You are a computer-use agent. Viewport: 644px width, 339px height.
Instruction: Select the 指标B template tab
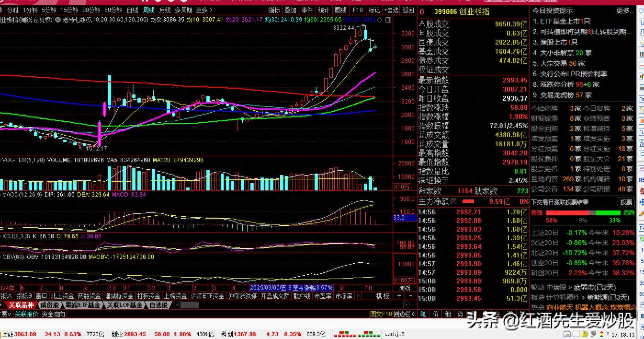(24, 296)
